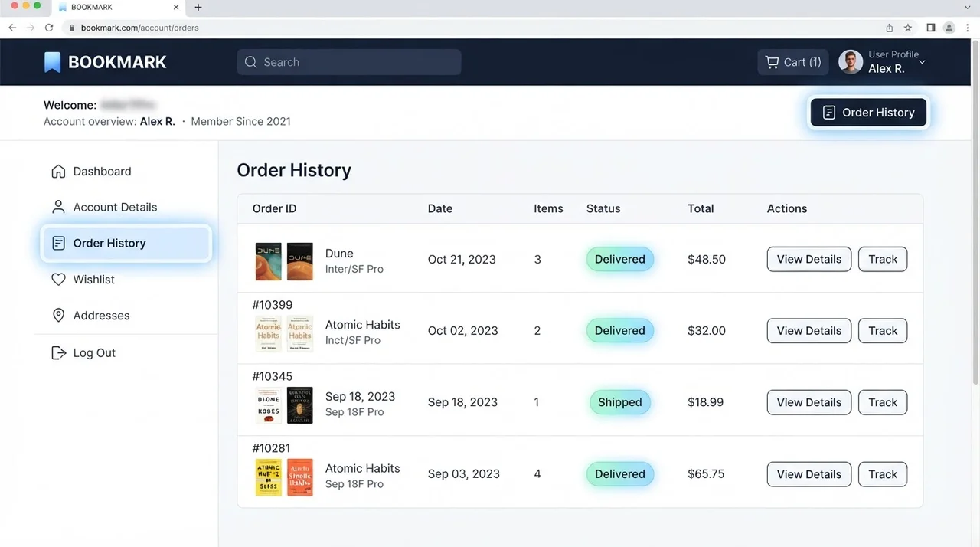
Task: Click Alex R.'s profile avatar photo
Action: (x=851, y=62)
